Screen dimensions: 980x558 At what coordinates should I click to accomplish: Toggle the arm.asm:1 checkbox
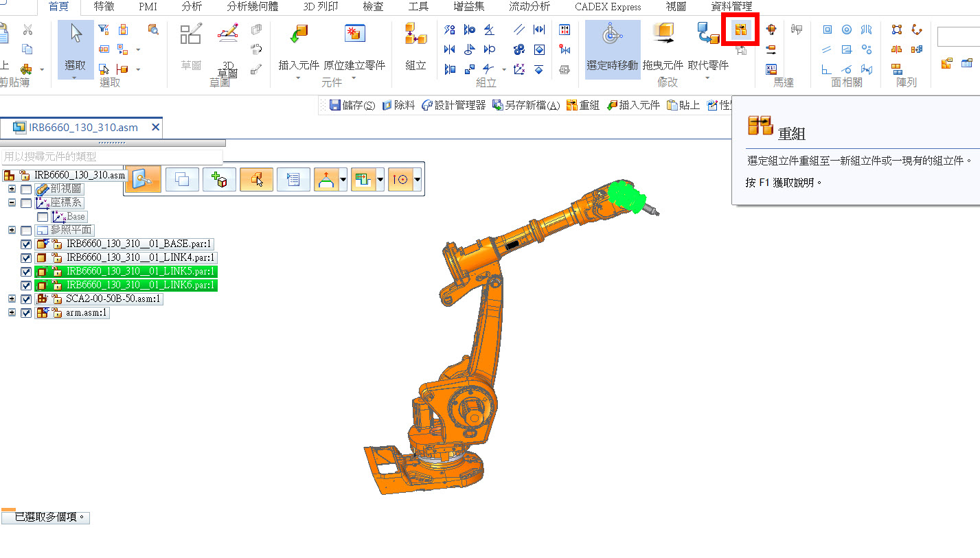pyautogui.click(x=26, y=313)
